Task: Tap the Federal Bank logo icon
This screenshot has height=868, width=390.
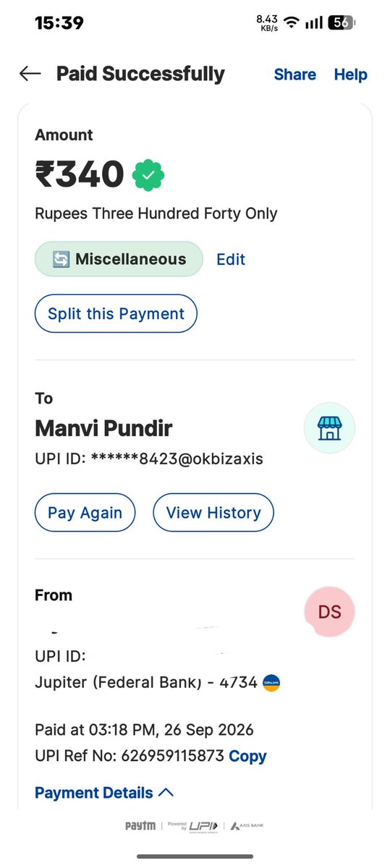Action: pos(271,682)
